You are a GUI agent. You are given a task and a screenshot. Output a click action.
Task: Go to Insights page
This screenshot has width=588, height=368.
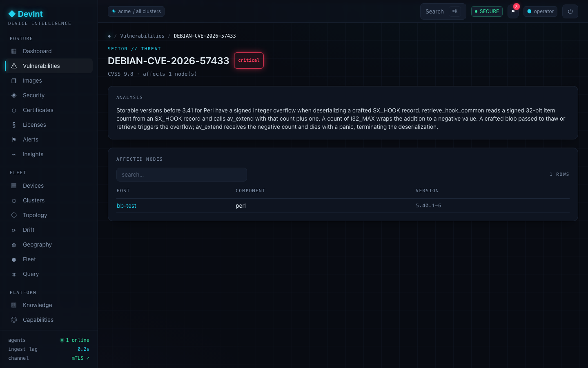(49, 154)
